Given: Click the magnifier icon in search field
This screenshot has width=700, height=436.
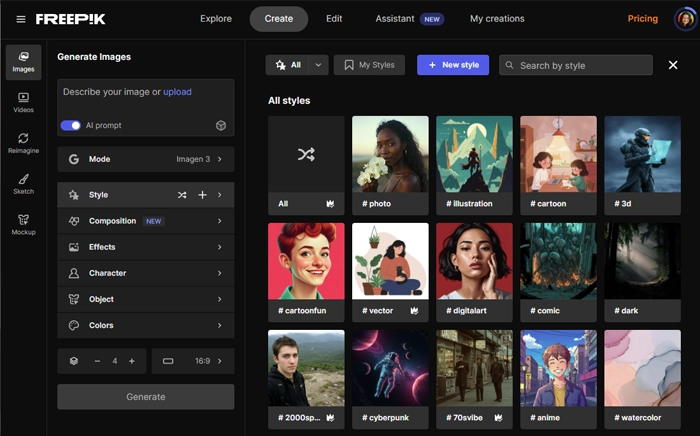Looking at the screenshot, I should pos(509,65).
